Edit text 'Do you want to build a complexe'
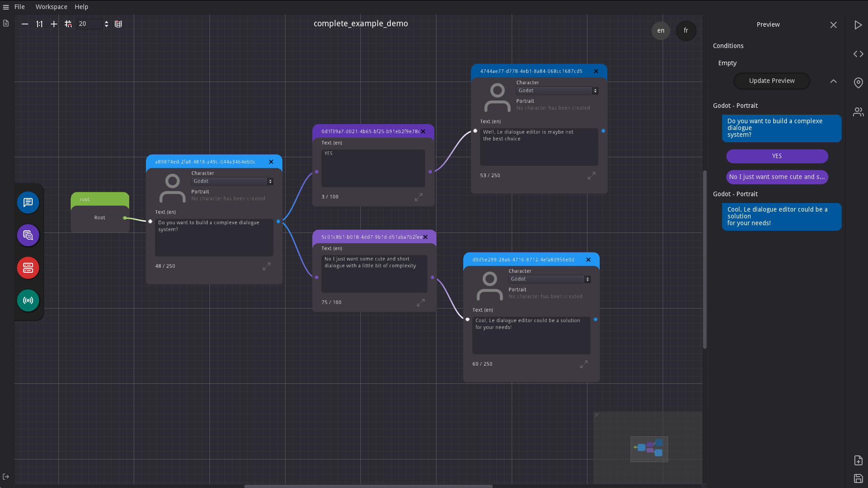The image size is (868, 488). (x=214, y=237)
